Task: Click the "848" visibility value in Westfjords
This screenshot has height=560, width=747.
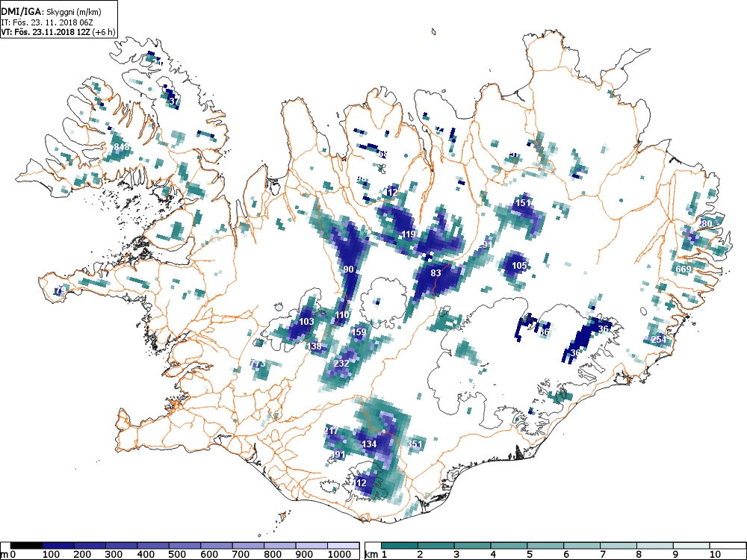Action: click(122, 147)
